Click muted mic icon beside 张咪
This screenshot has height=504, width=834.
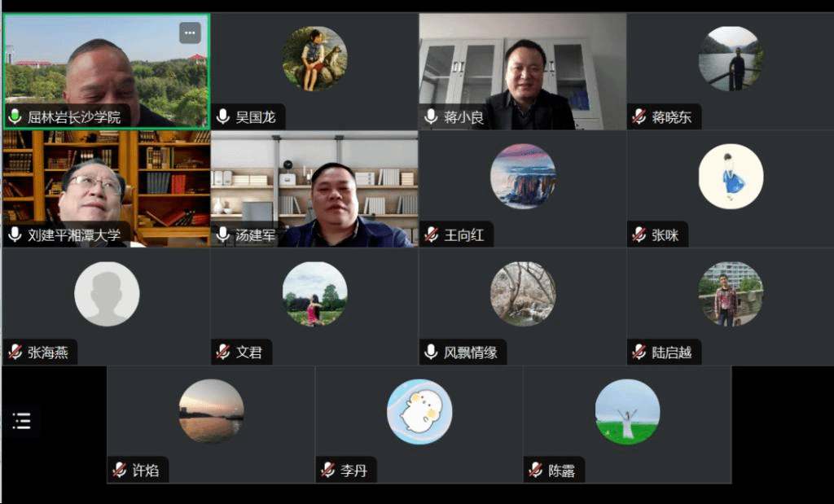(640, 235)
